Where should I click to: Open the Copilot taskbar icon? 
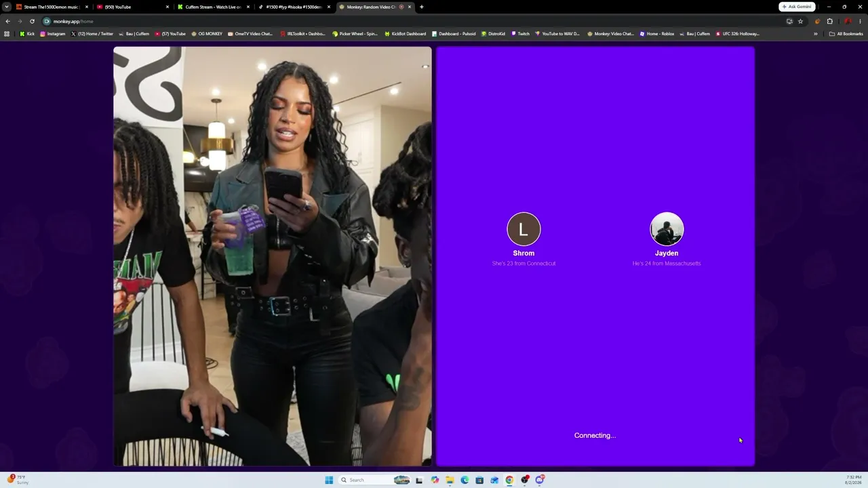[435, 480]
